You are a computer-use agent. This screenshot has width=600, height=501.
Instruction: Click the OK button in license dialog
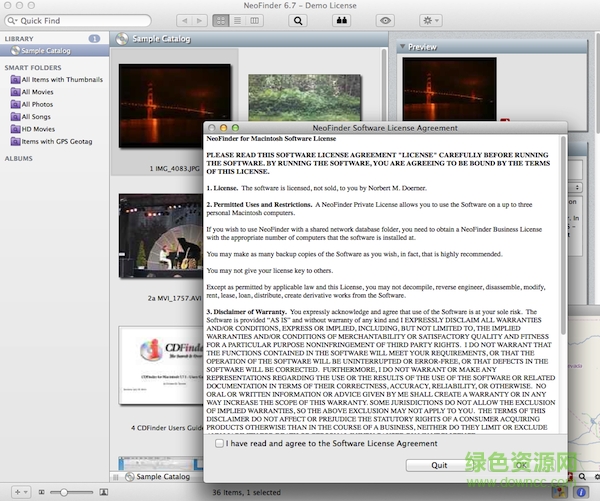[520, 465]
